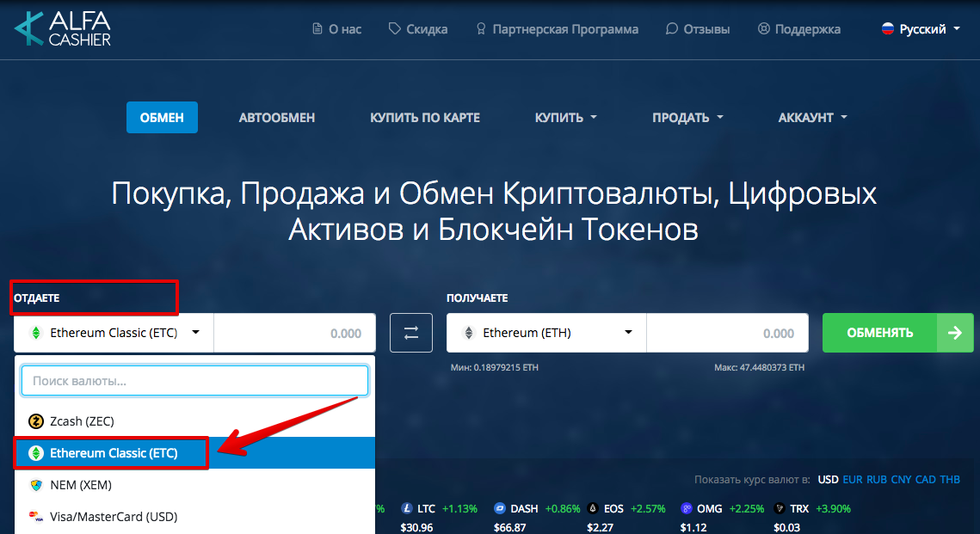Click the TRX price $0.03

(x=787, y=528)
